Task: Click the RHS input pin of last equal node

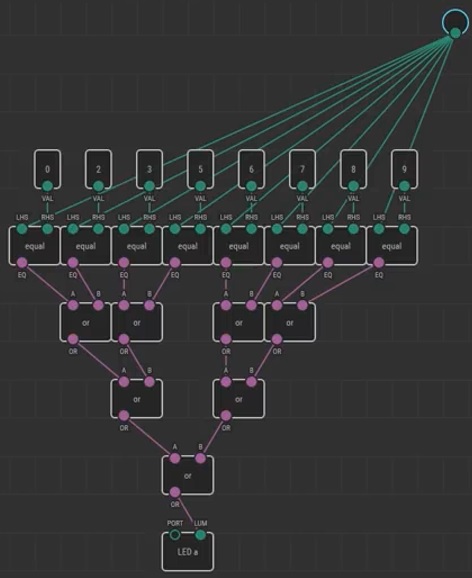Action: (x=405, y=229)
